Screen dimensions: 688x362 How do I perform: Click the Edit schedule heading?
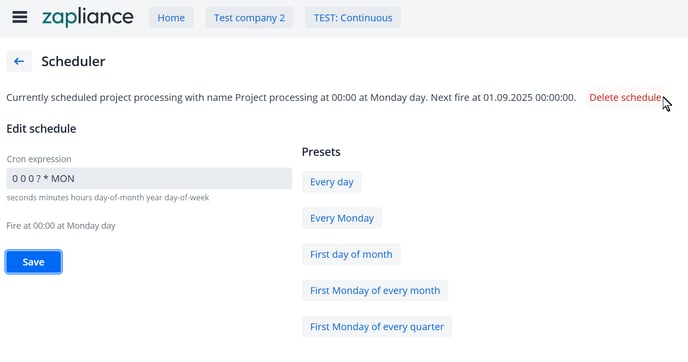click(x=41, y=129)
